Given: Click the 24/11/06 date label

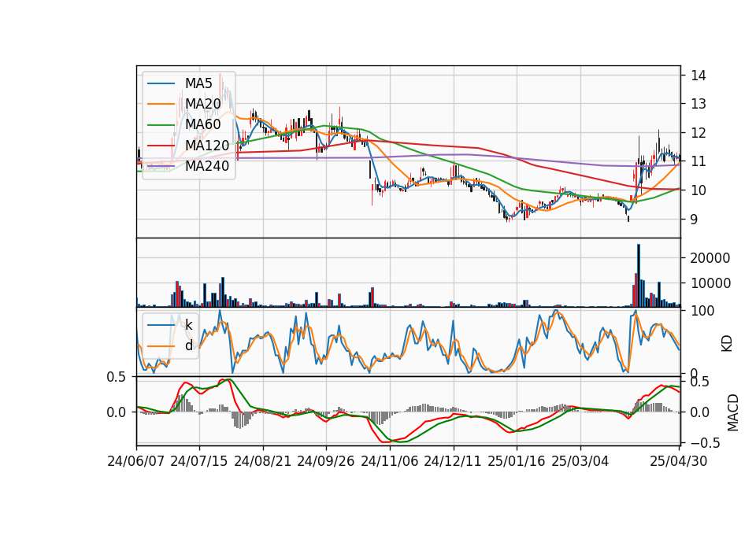Looking at the screenshot, I should pos(390,462).
